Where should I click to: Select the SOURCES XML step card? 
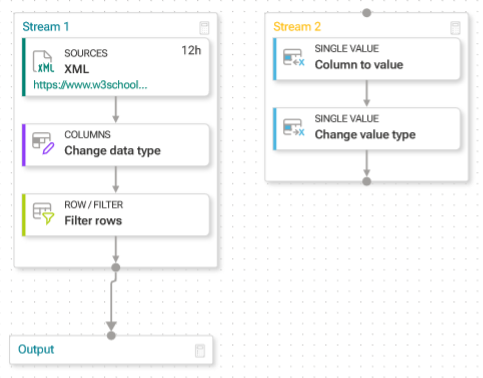(x=116, y=67)
